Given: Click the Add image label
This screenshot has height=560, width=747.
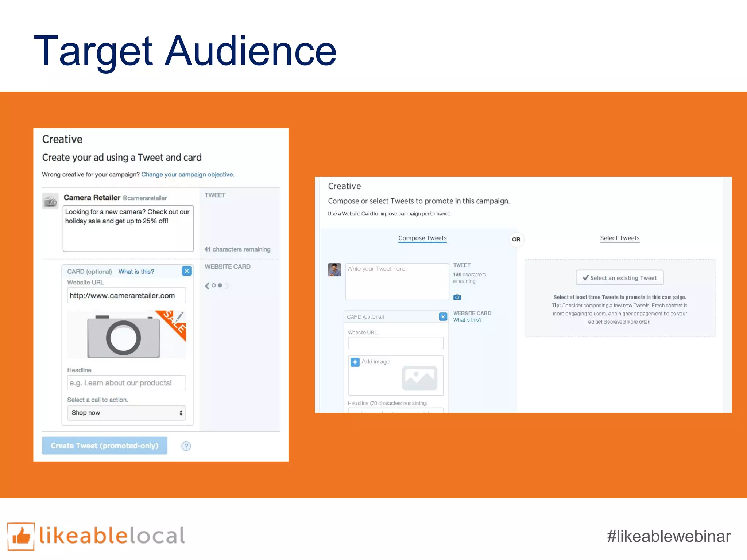Looking at the screenshot, I should point(375,362).
